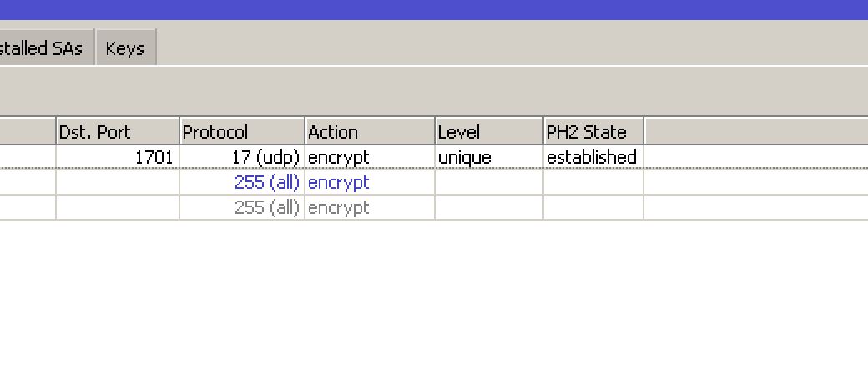Click the empty Level cell in blue row
This screenshot has width=868, height=391.
489,182
